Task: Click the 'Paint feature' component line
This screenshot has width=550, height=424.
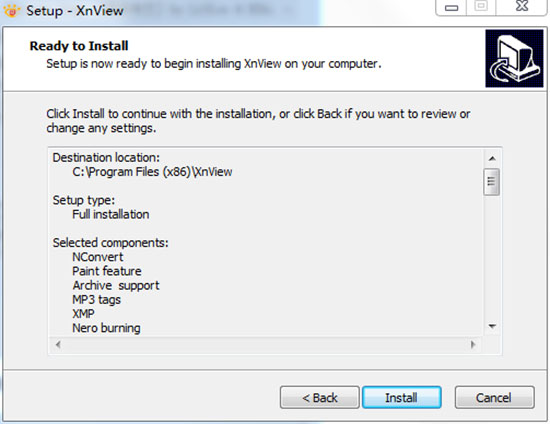Action: pyautogui.click(x=107, y=271)
